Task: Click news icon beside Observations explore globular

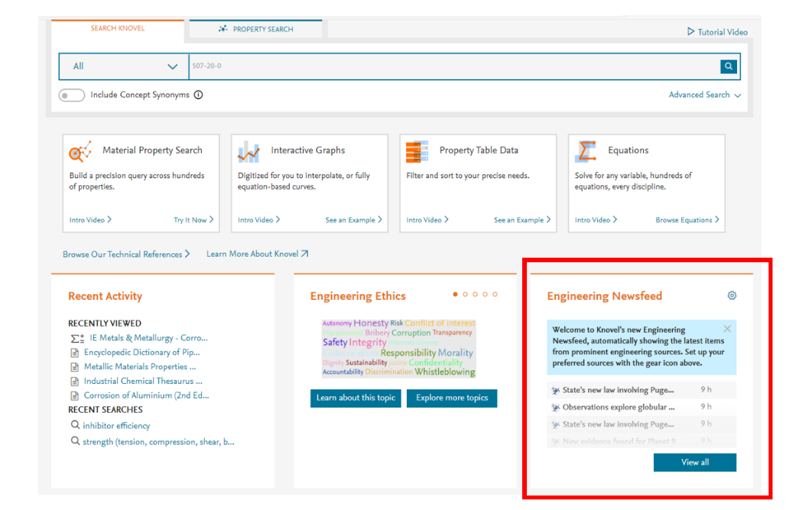Action: (x=556, y=408)
